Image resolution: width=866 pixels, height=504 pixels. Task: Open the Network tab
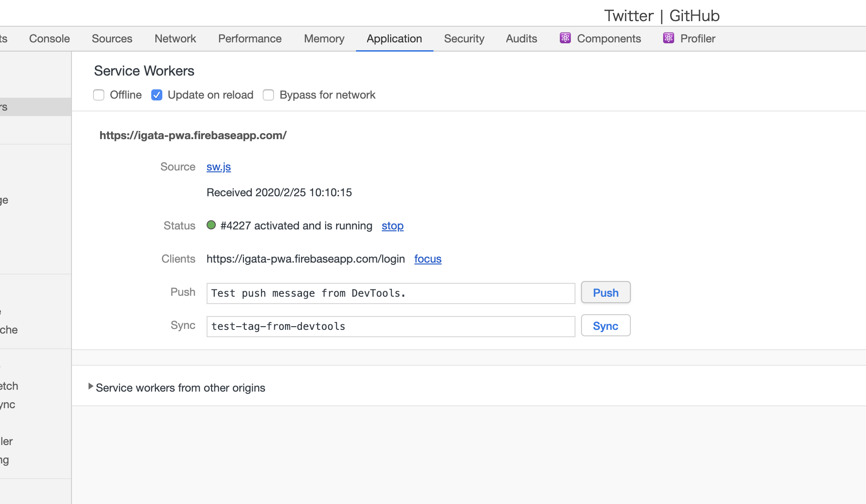click(x=175, y=39)
